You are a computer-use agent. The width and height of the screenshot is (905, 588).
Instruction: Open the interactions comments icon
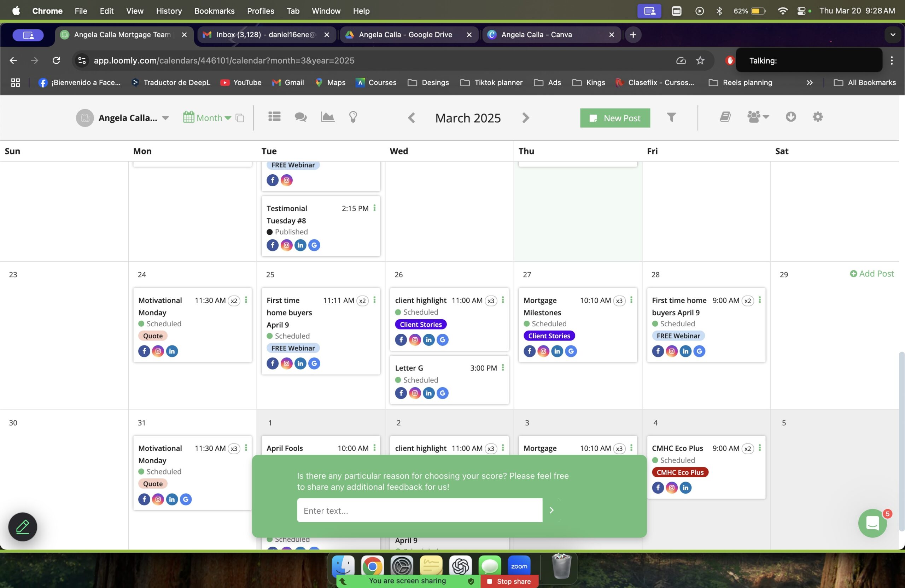coord(300,117)
